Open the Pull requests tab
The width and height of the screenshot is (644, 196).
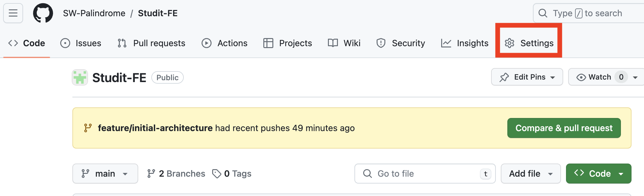coord(152,43)
